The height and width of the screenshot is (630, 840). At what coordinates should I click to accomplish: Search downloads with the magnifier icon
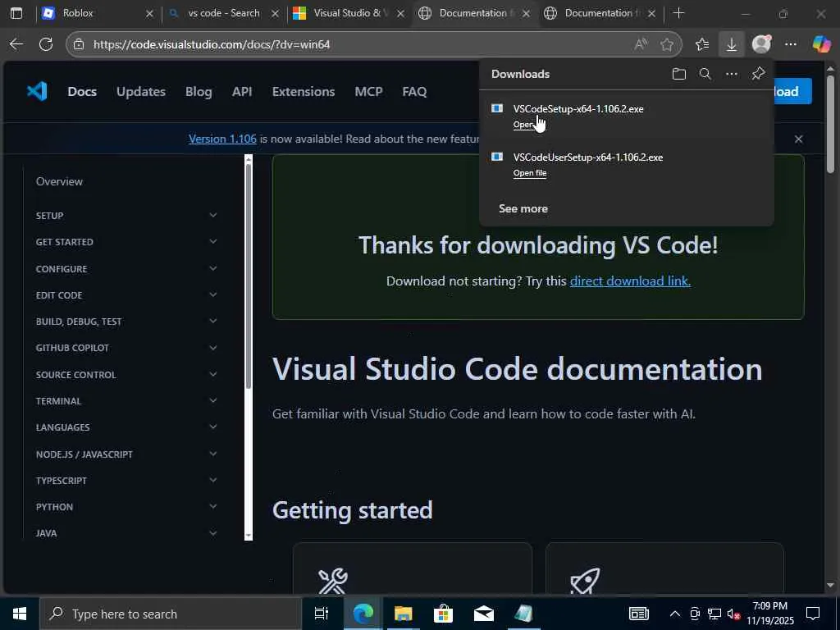click(705, 74)
